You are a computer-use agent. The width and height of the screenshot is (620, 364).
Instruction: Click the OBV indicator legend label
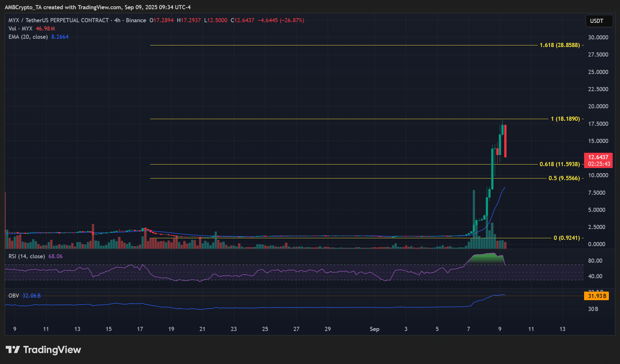tap(14, 296)
